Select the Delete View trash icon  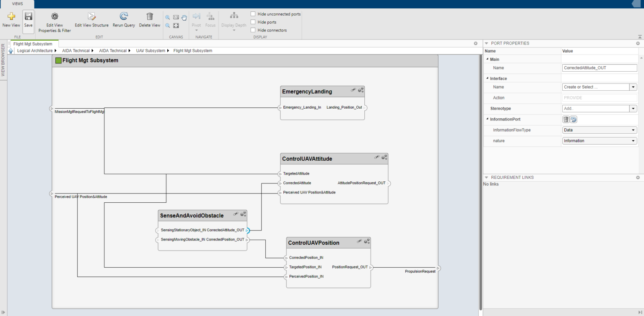(149, 17)
